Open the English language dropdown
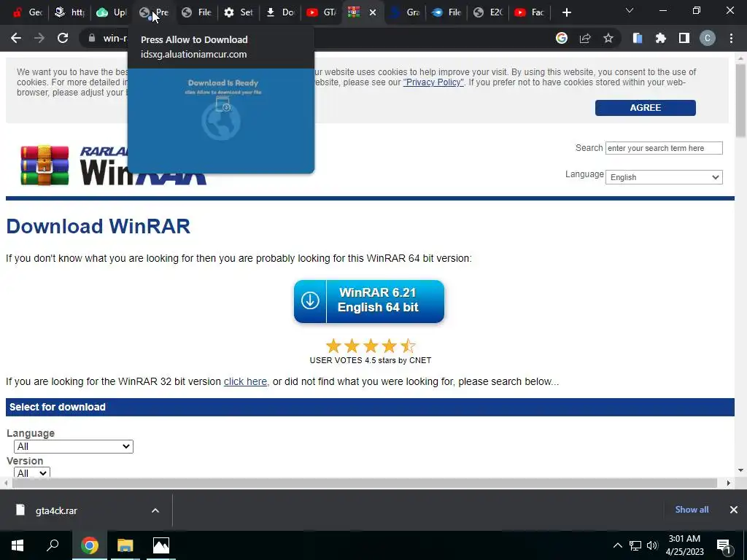The width and height of the screenshot is (747, 560). click(x=664, y=177)
